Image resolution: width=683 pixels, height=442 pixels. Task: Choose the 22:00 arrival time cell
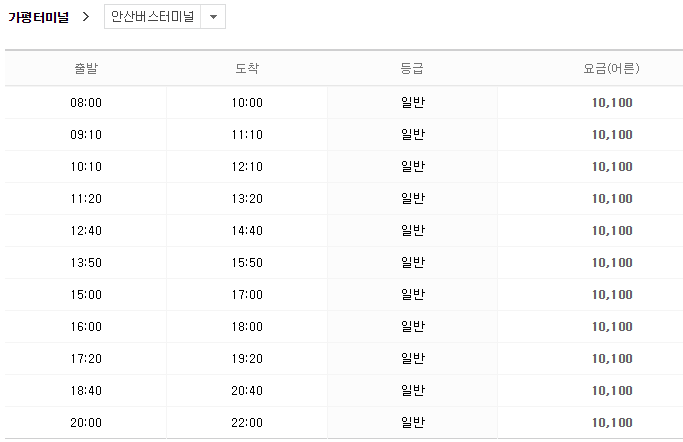[x=247, y=423]
